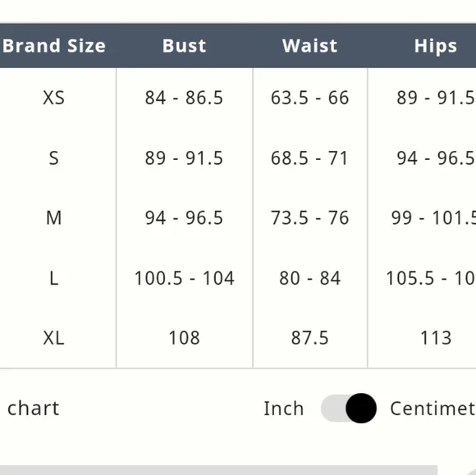Click the 100.5 - 104 bust value

pyautogui.click(x=185, y=278)
